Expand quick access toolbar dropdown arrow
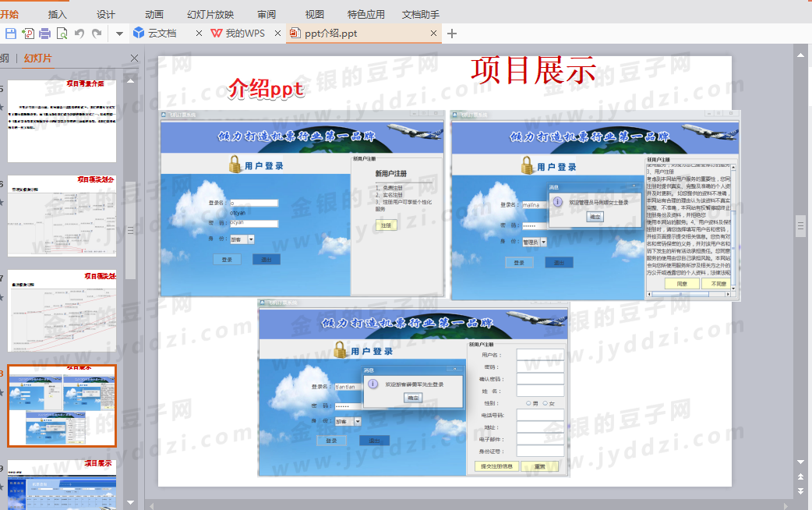This screenshot has width=812, height=510. [120, 34]
